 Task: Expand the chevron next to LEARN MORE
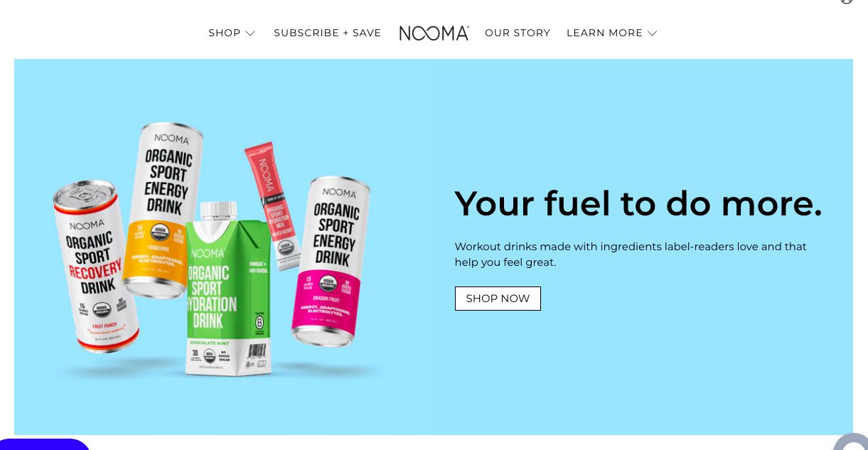(x=652, y=33)
